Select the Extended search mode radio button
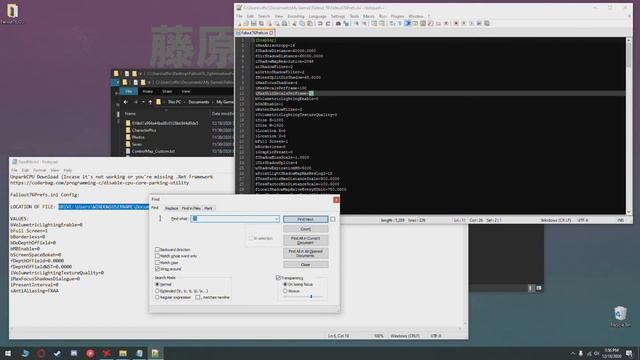640x360 pixels. pyautogui.click(x=157, y=291)
